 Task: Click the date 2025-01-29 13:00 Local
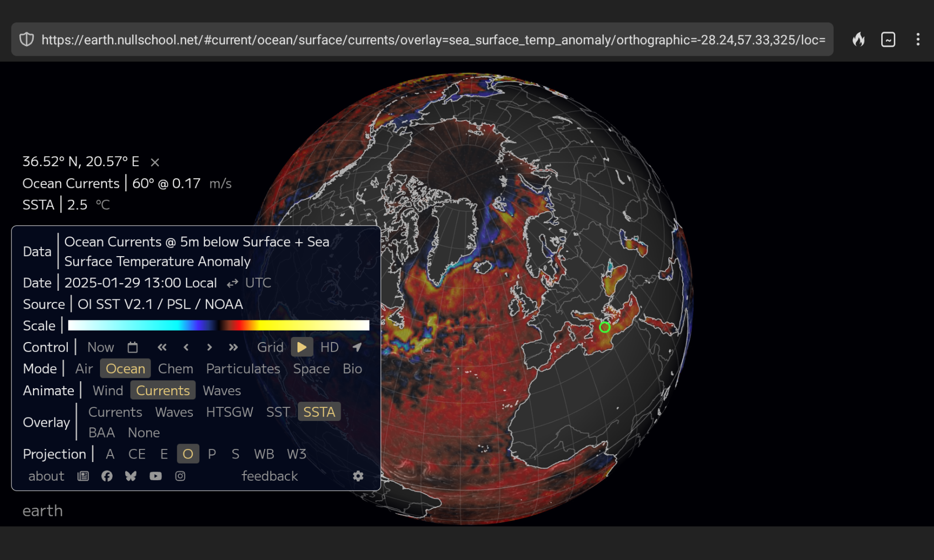(141, 283)
